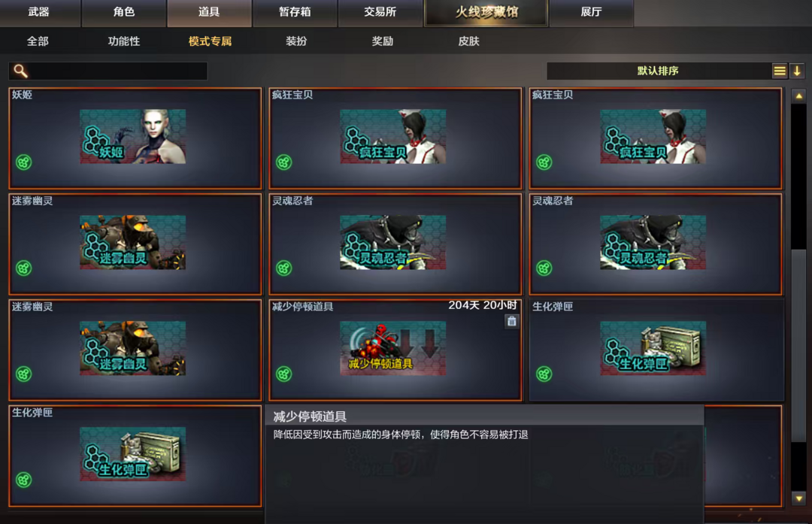Open the 默认排序 sort dropdown
Image resolution: width=812 pixels, height=524 pixels.
pyautogui.click(x=658, y=71)
